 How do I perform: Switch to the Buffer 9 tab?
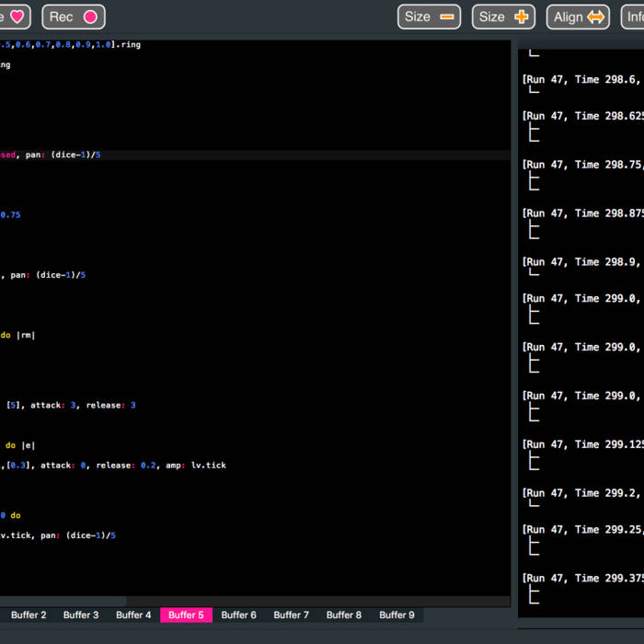(397, 615)
